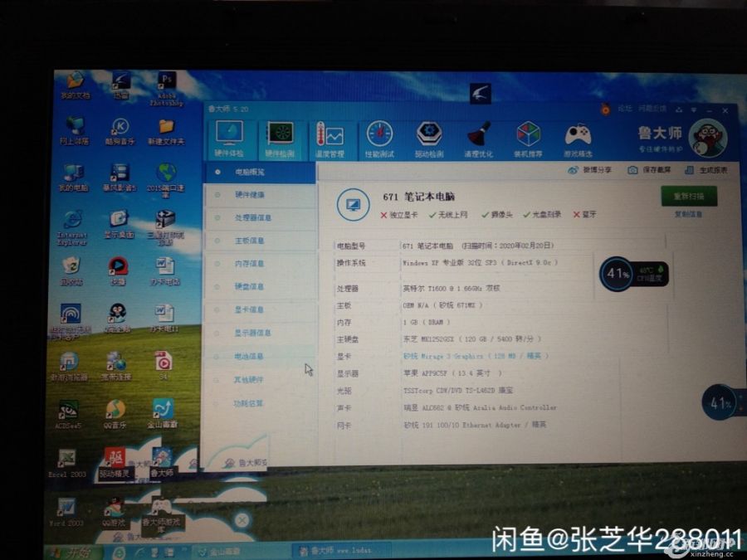The height and width of the screenshot is (560, 747).
Task: Click the 开始 Start button
Action: tap(74, 553)
